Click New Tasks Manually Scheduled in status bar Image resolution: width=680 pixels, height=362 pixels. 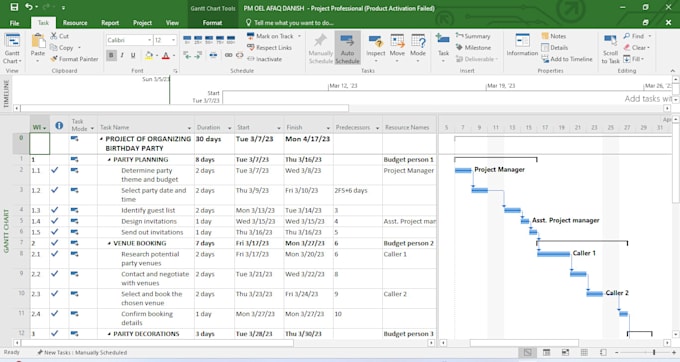tap(82, 352)
